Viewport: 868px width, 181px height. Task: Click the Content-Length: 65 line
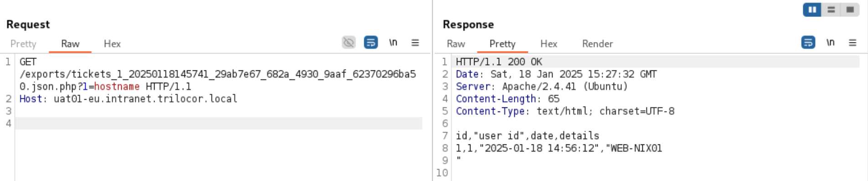pos(507,99)
